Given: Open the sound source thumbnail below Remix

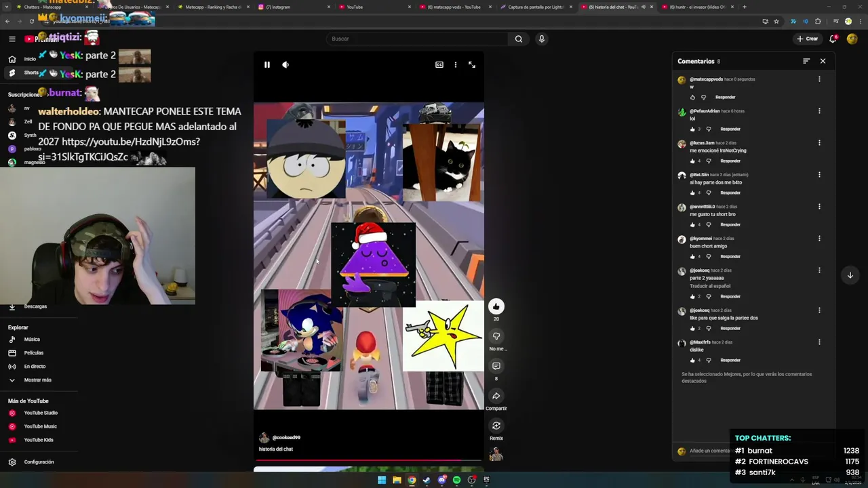Looking at the screenshot, I should point(496,455).
